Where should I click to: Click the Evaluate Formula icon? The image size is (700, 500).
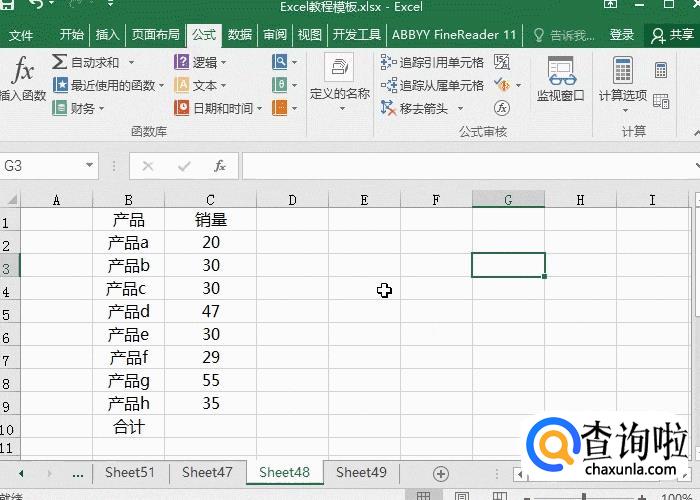(502, 108)
